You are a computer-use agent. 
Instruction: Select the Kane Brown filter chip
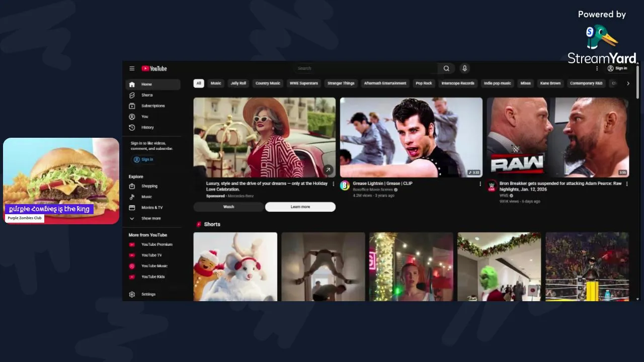(550, 83)
